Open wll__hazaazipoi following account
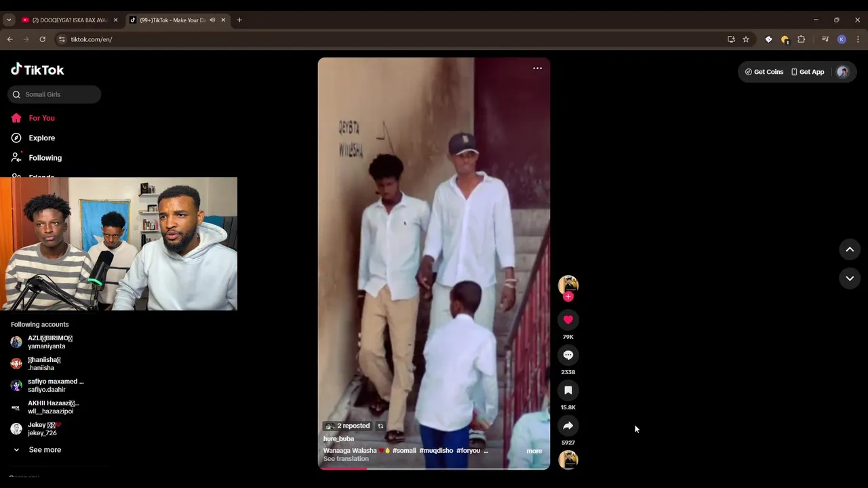The height and width of the screenshot is (488, 868). coord(46,407)
